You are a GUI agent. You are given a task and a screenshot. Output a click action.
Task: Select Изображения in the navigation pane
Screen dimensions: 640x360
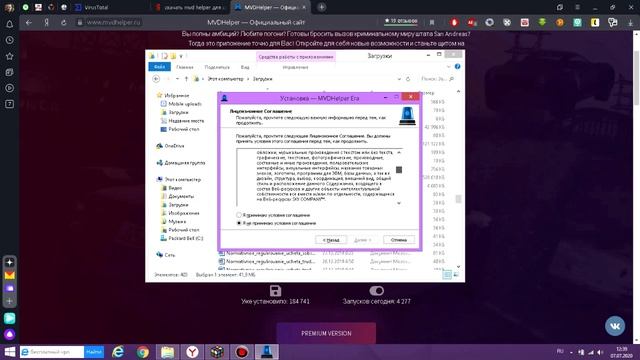(x=184, y=213)
